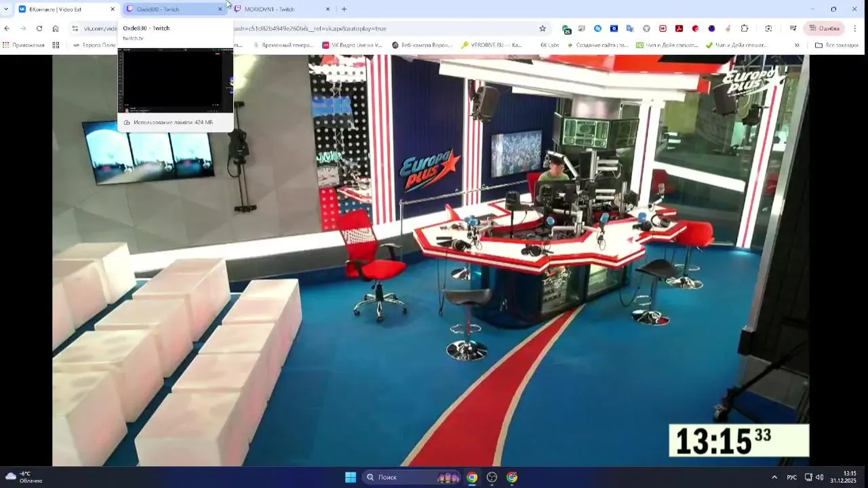Go forward to the next page
Screen dimensions: 868x488
click(23, 28)
